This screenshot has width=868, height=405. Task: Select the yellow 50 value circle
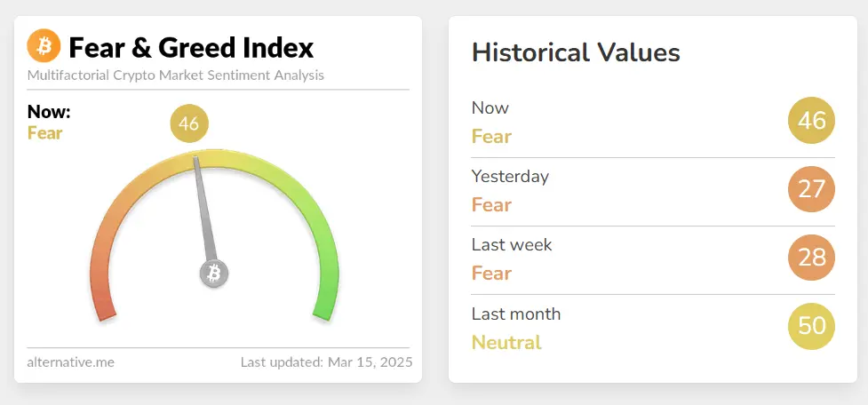click(x=811, y=326)
